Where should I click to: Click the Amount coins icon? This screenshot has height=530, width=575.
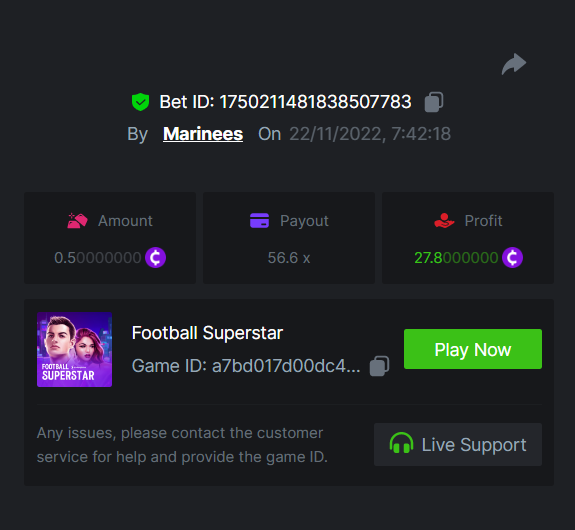77,221
